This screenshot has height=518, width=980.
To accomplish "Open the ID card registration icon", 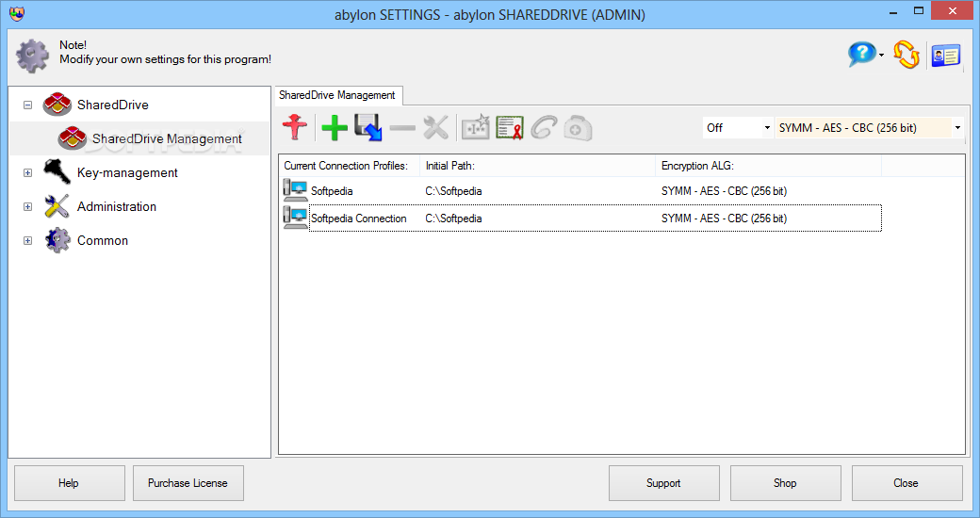I will tap(946, 56).
